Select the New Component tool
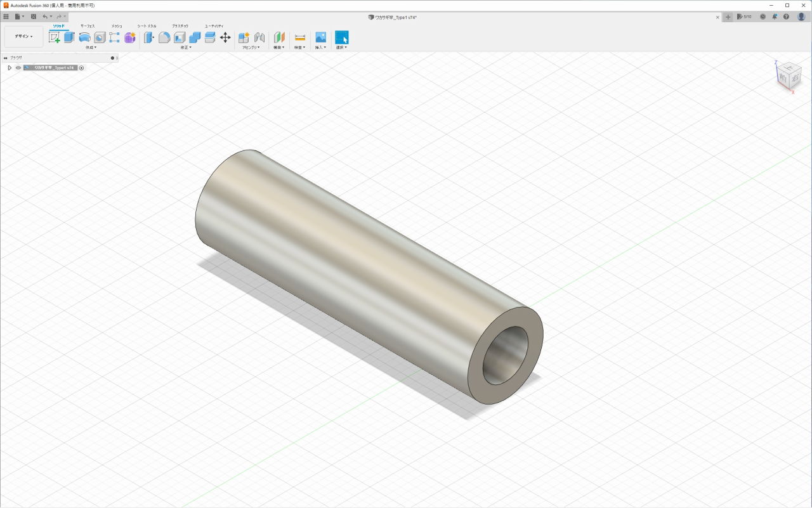812x508 pixels. (x=244, y=37)
